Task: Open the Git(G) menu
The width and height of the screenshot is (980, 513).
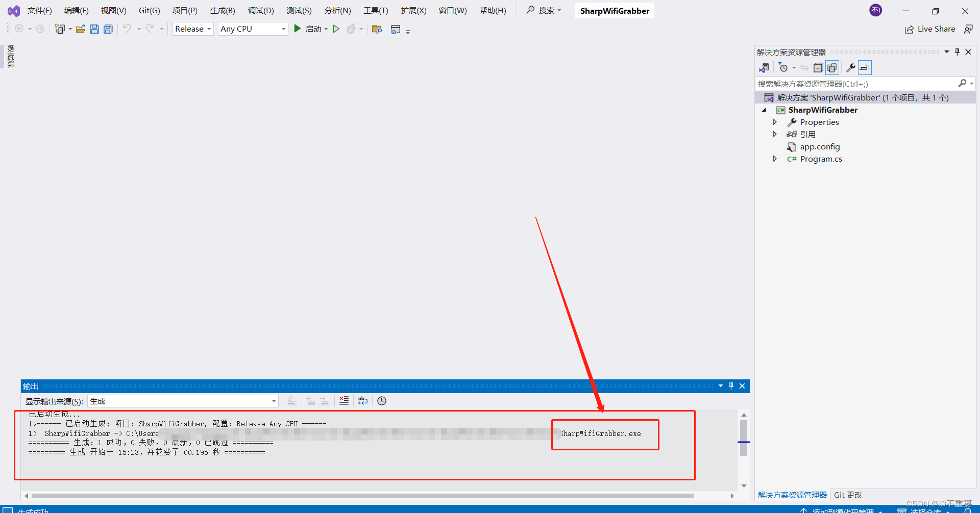Action: pos(150,11)
